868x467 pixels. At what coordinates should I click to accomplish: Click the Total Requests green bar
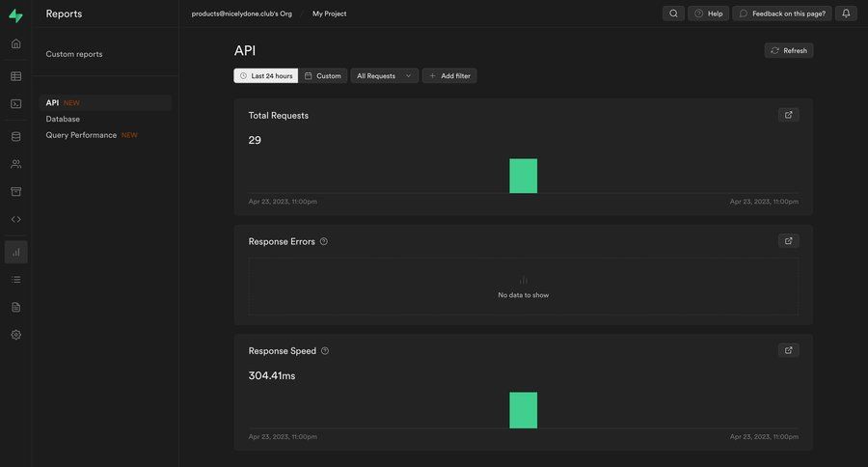tap(523, 177)
